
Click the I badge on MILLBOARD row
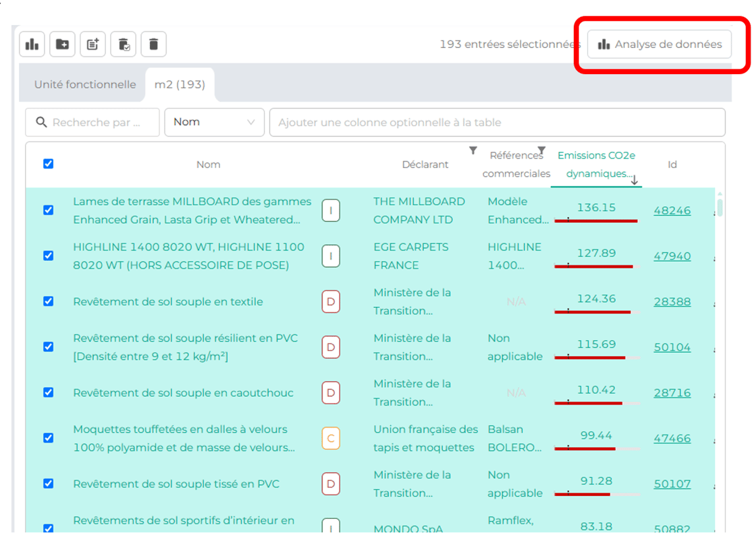(331, 211)
